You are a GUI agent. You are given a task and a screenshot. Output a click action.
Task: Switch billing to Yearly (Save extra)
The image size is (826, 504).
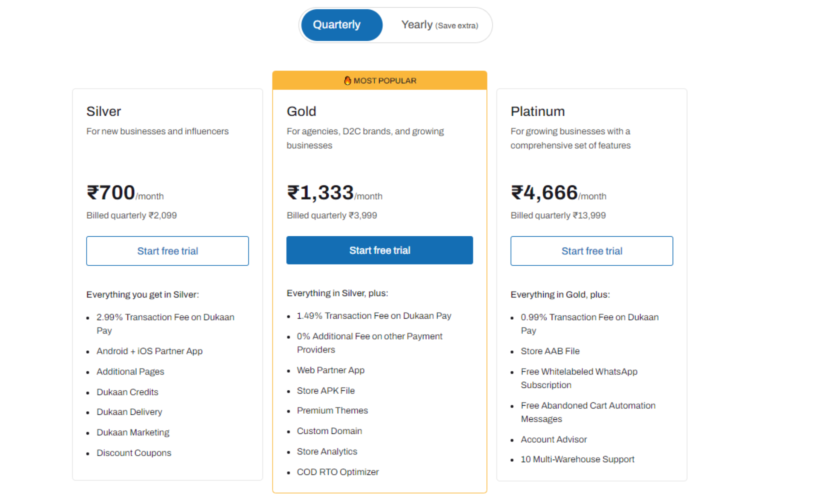[439, 25]
